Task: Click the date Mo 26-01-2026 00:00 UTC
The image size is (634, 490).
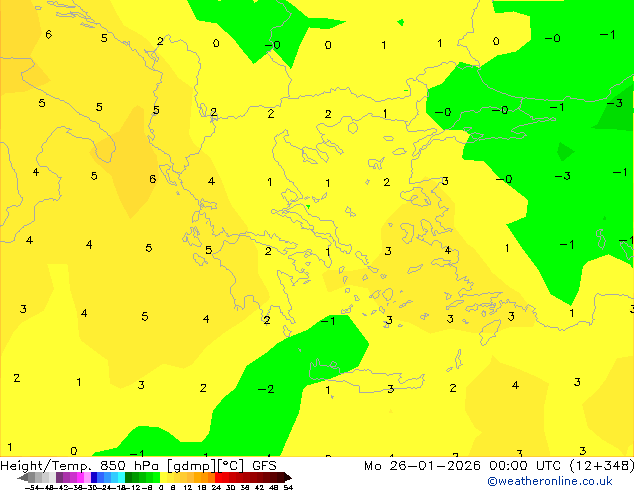Action: pyautogui.click(x=464, y=466)
